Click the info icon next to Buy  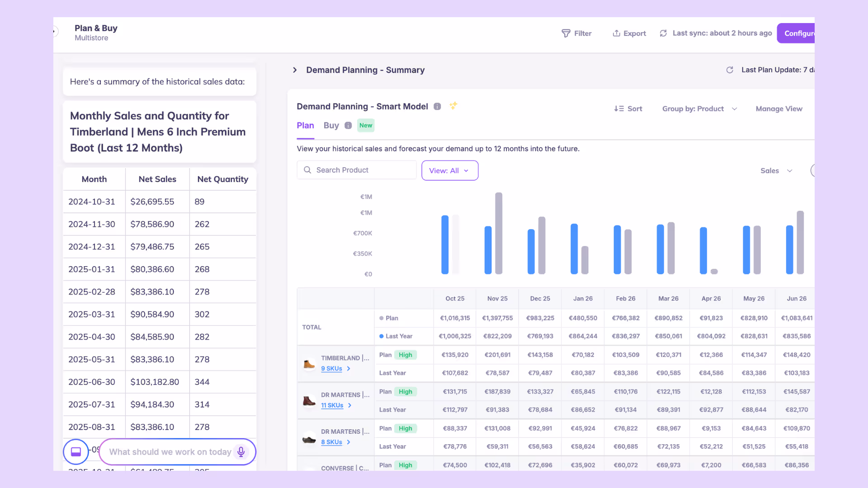[x=348, y=126]
